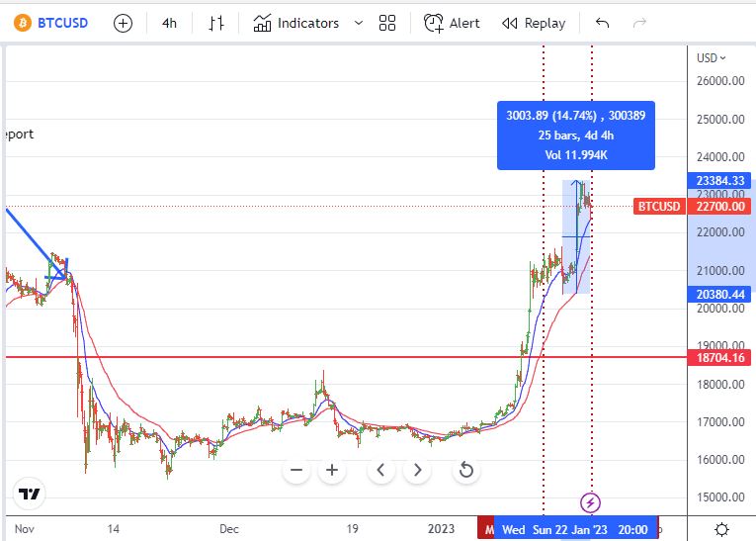Reset the chart view

465,470
